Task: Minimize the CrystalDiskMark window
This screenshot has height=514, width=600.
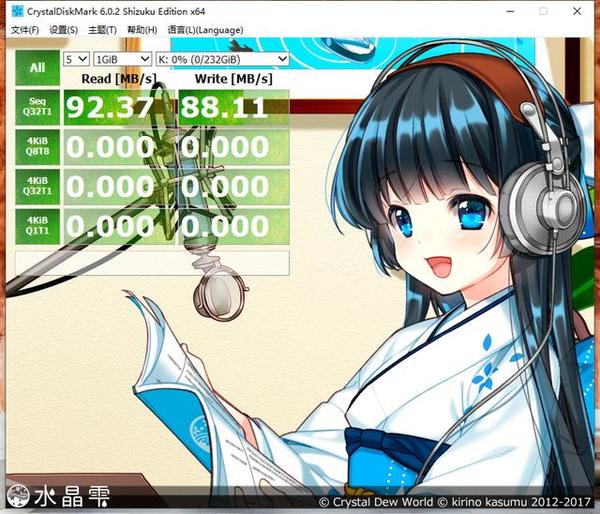Action: 510,11
